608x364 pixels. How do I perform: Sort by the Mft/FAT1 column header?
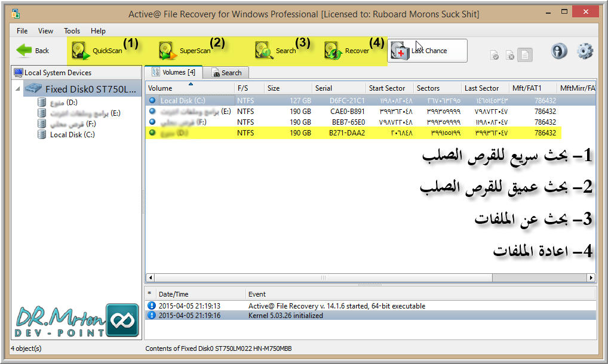click(x=533, y=88)
